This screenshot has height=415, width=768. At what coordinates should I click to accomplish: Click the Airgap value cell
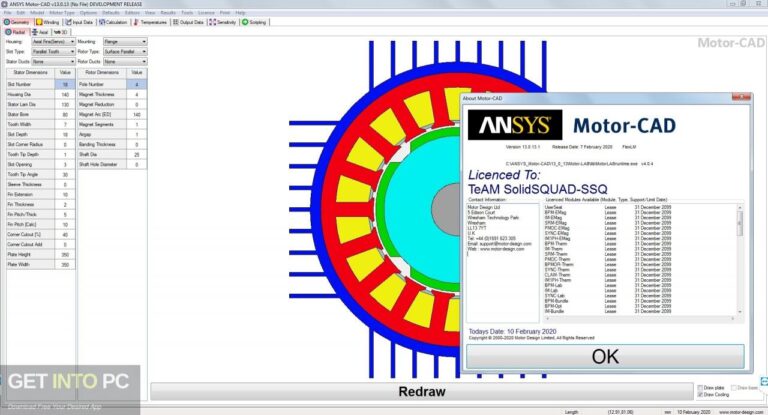tap(137, 134)
